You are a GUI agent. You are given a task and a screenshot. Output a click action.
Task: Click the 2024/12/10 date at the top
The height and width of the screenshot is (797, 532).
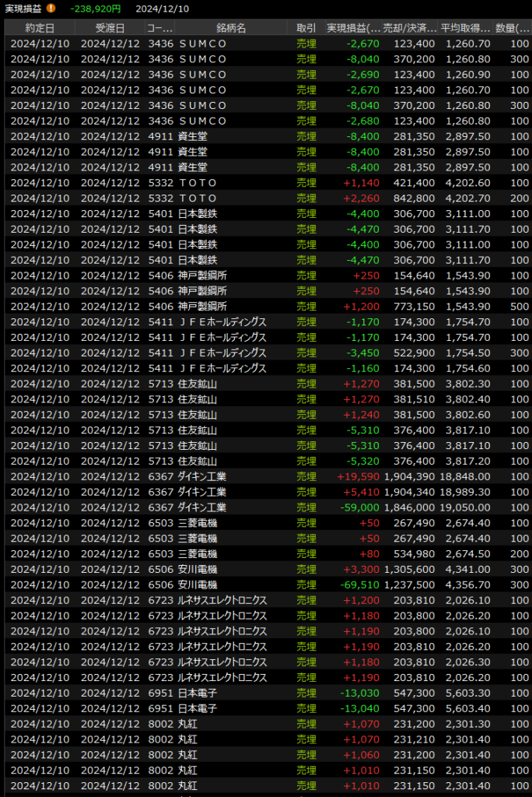click(162, 9)
